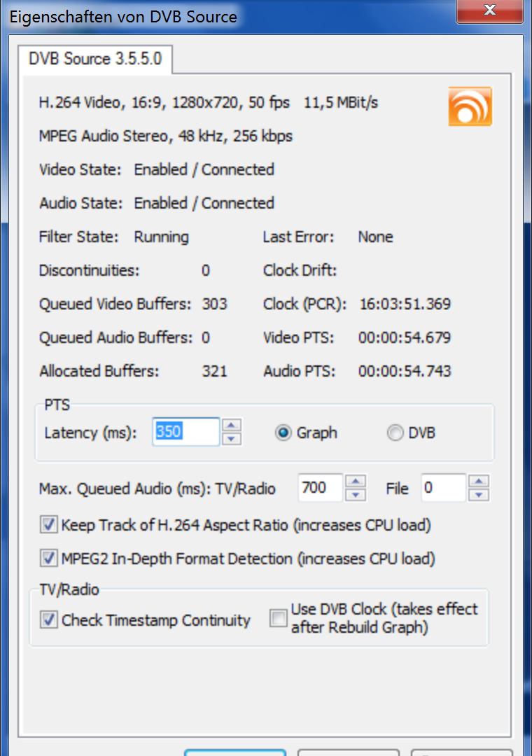This screenshot has width=532, height=756.
Task: Click the MPEG Audio Stereo info line
Action: [x=165, y=136]
